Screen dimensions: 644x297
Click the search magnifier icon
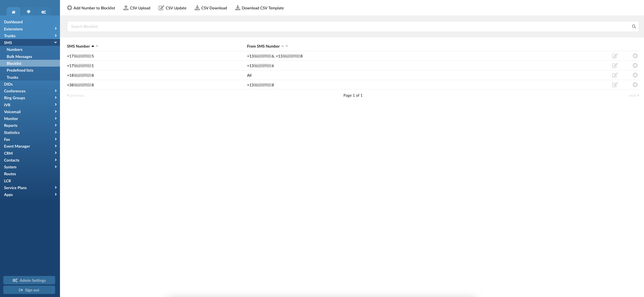point(634,26)
